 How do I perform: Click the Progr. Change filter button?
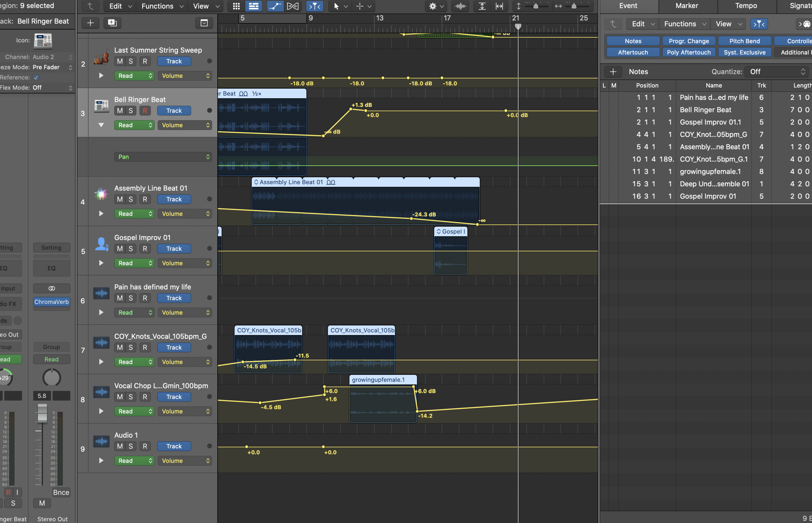point(689,41)
